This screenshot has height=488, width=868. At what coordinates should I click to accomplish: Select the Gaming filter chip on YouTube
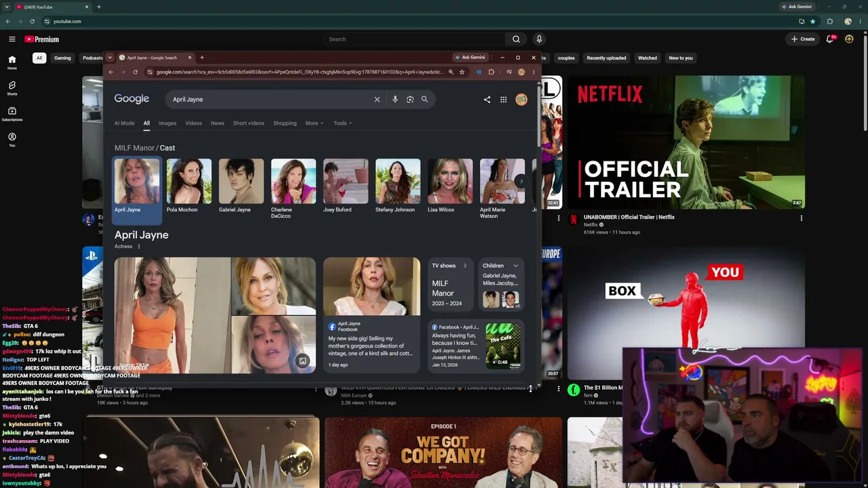click(62, 58)
